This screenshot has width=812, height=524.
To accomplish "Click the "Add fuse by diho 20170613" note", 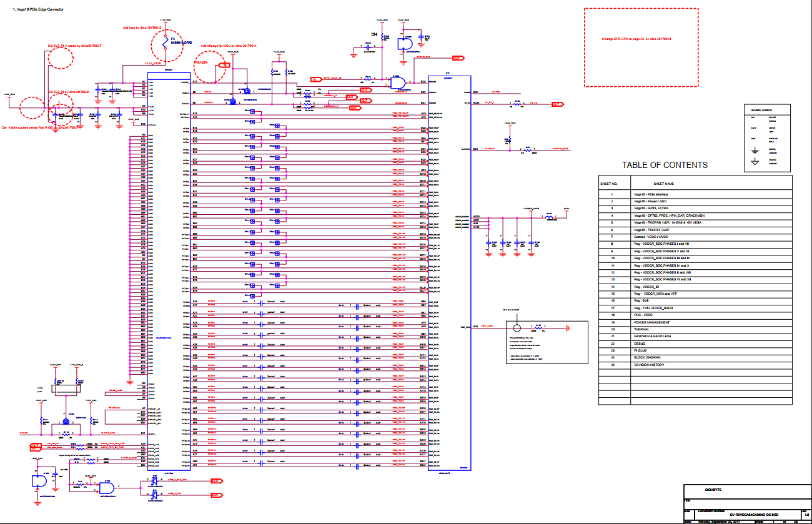I will coord(142,28).
